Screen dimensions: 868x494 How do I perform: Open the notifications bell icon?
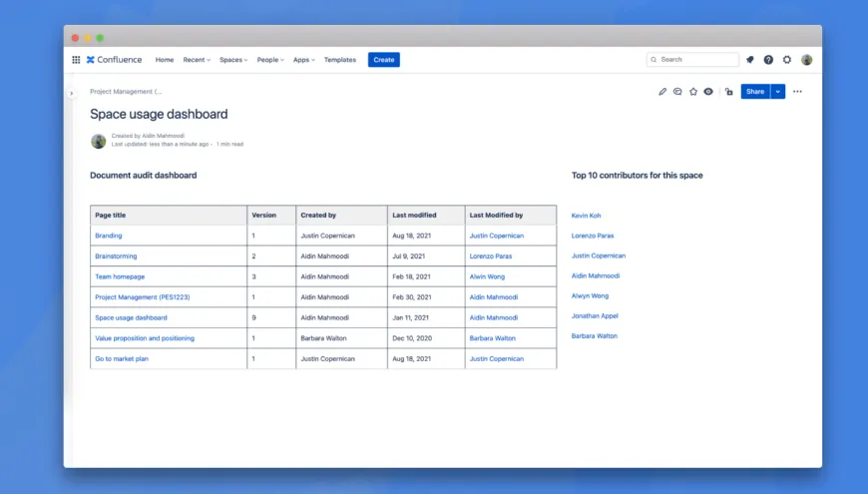[x=750, y=60]
